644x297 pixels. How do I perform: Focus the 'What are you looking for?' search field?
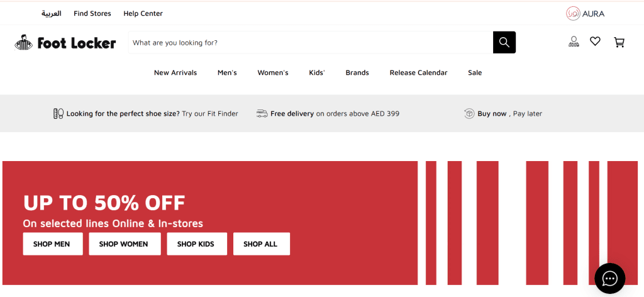pos(310,43)
